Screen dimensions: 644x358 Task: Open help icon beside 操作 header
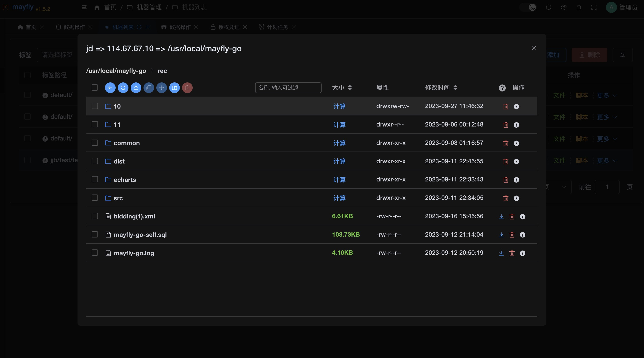(x=502, y=88)
